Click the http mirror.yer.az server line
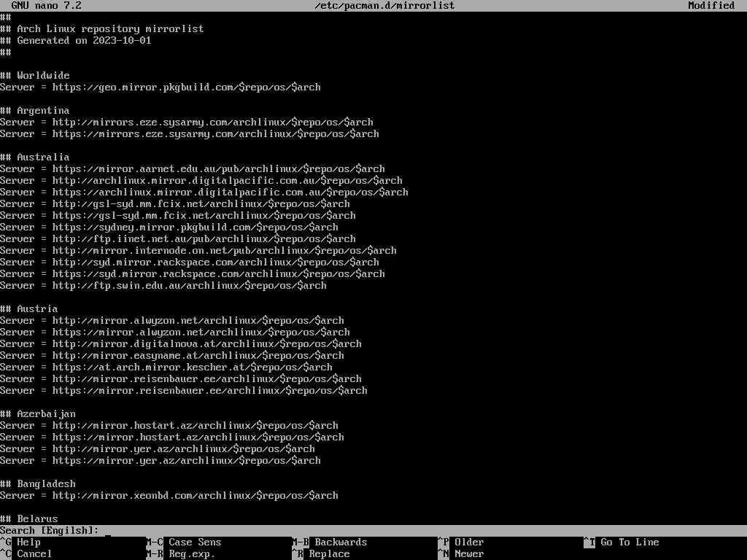Viewport: 747px width, 560px height. pyautogui.click(x=158, y=448)
